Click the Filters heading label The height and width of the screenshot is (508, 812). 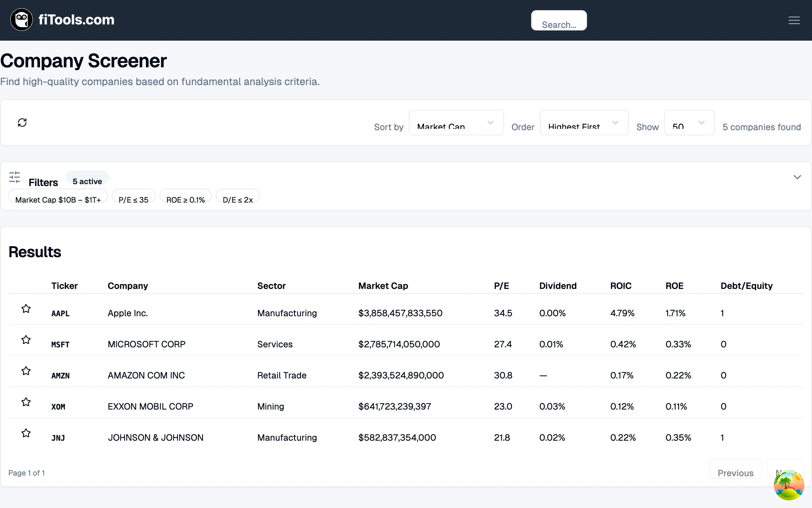(x=43, y=183)
